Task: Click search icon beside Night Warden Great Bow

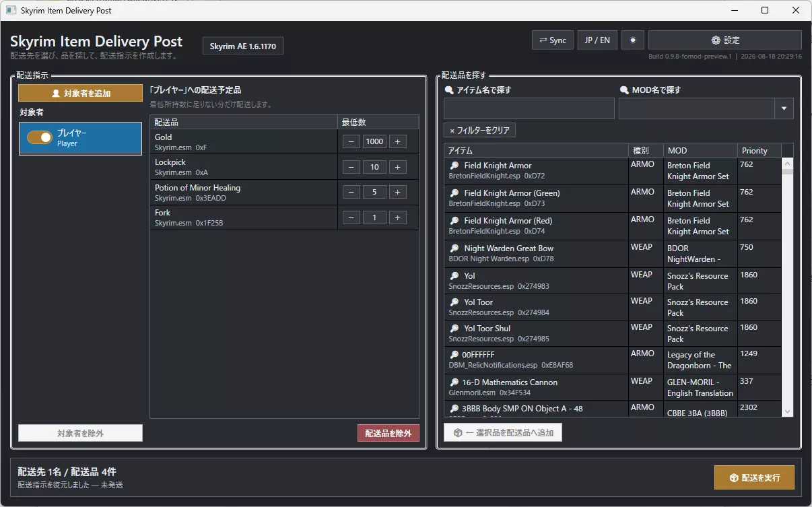Action: pos(454,248)
